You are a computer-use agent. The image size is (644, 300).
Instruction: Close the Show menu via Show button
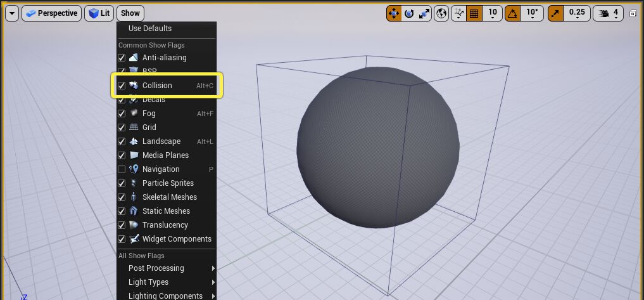click(130, 13)
